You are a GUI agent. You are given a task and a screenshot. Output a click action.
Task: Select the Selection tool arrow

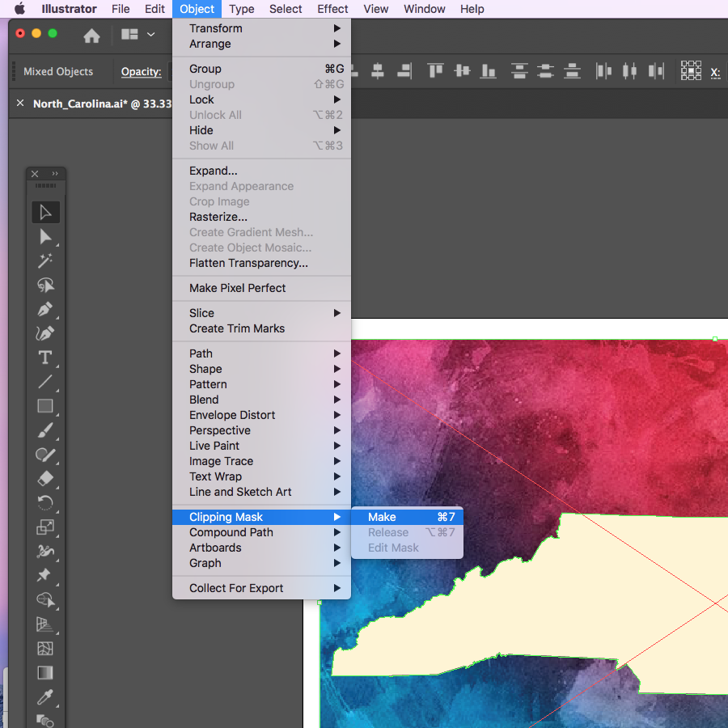click(x=45, y=212)
